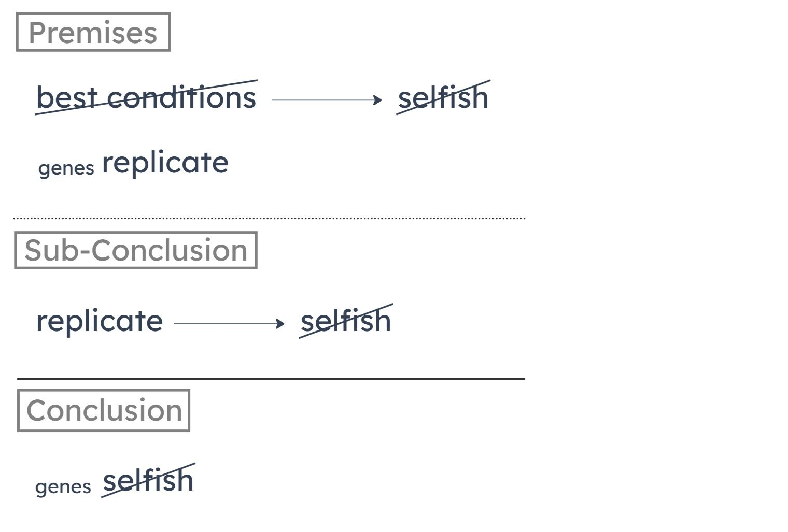Select crossed-out 'selfish' in Conclusion
Image resolution: width=788 pixels, height=532 pixels.
148,480
